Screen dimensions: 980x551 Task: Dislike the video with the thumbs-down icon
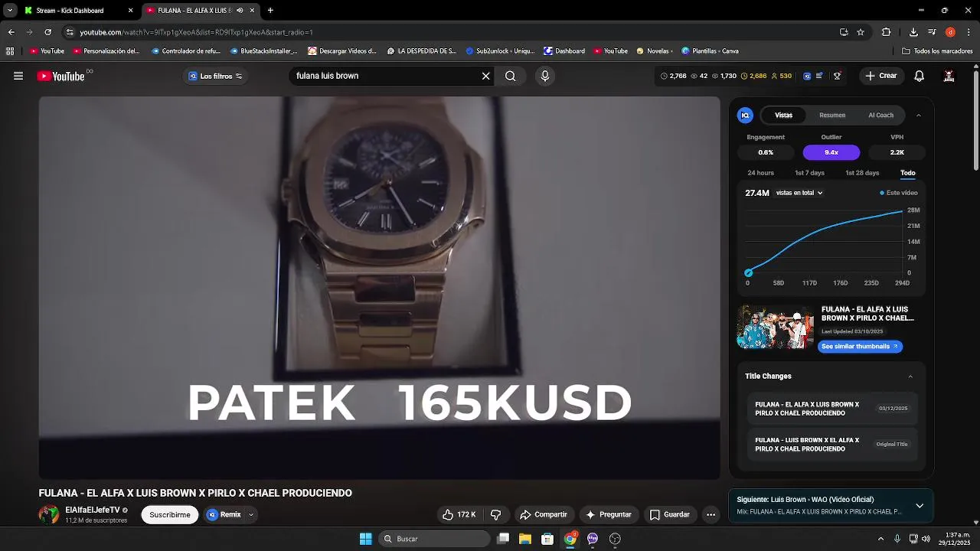[x=495, y=515]
